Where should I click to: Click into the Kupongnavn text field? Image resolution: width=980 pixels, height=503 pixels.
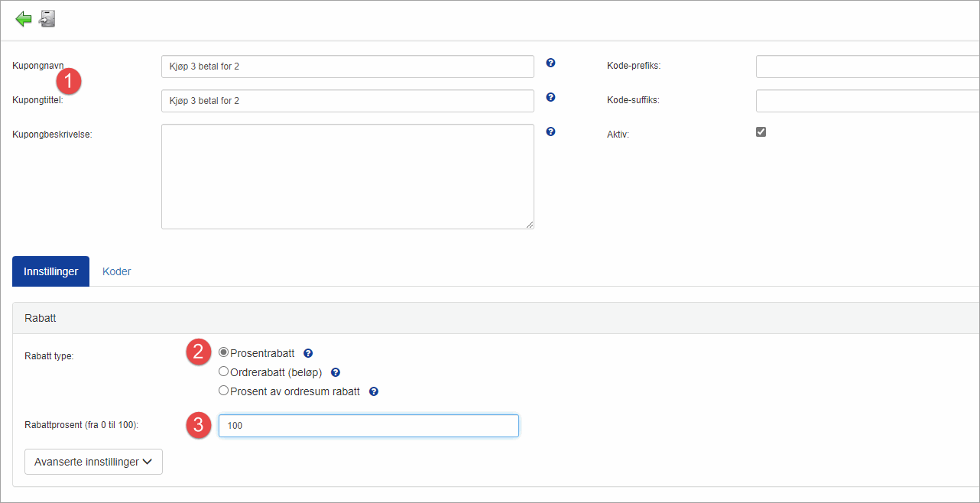click(x=347, y=67)
